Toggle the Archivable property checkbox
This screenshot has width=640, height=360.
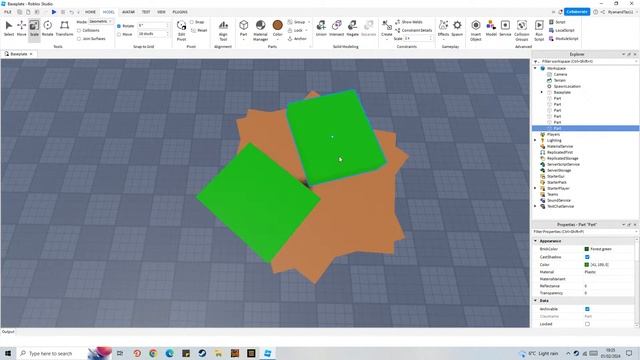pos(587,309)
